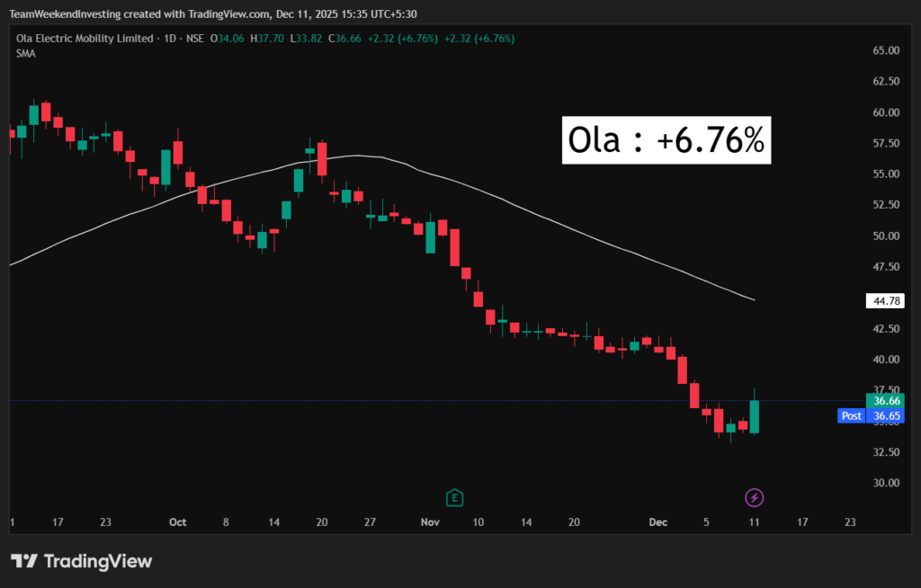Click the 50.00 level on the price axis
Screen dimensions: 921x588
pos(886,236)
